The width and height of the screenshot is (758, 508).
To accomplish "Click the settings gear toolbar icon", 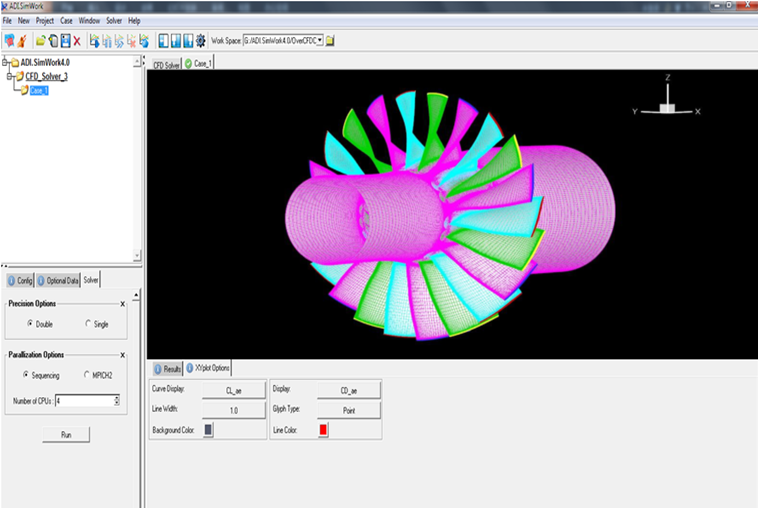I will coord(201,40).
